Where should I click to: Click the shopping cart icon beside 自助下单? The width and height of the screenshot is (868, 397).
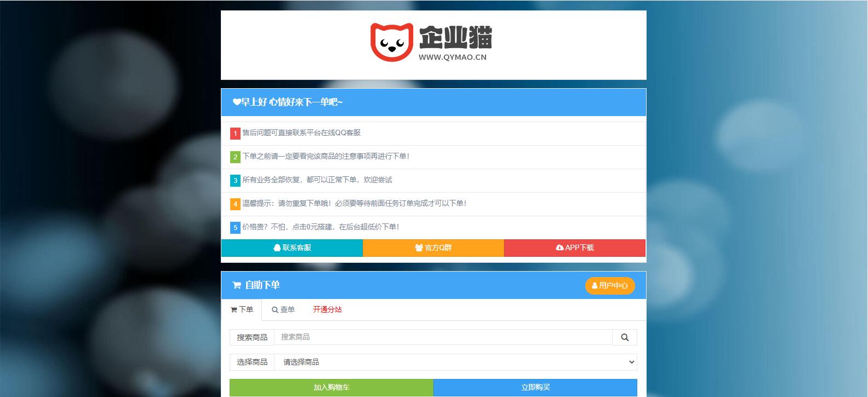coord(237,285)
